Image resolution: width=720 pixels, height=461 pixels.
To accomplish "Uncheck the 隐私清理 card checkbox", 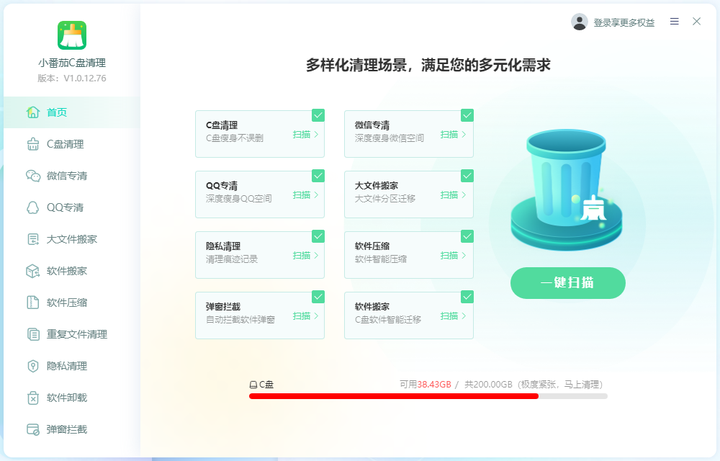I will coord(318,236).
